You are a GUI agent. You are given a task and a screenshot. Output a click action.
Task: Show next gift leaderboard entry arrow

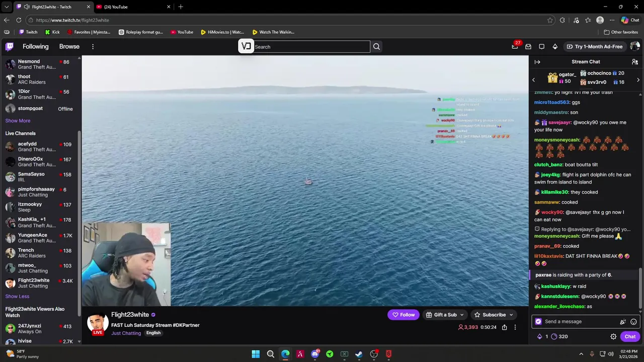pos(638,80)
